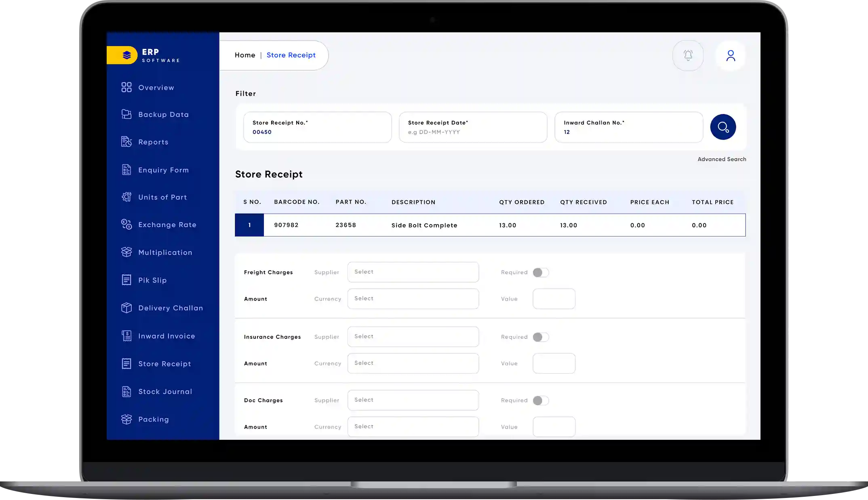Open the Reports menu item
This screenshot has width=868, height=500.
(x=153, y=142)
